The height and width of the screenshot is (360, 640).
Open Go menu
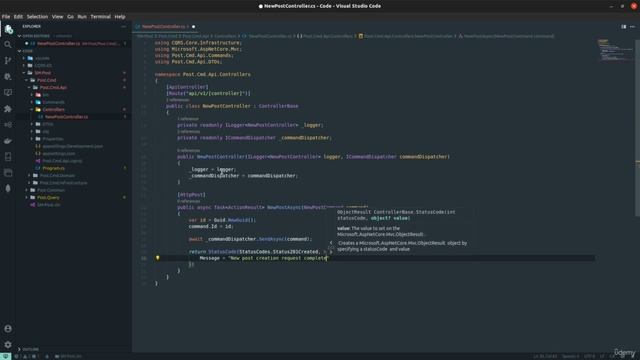(x=70, y=17)
